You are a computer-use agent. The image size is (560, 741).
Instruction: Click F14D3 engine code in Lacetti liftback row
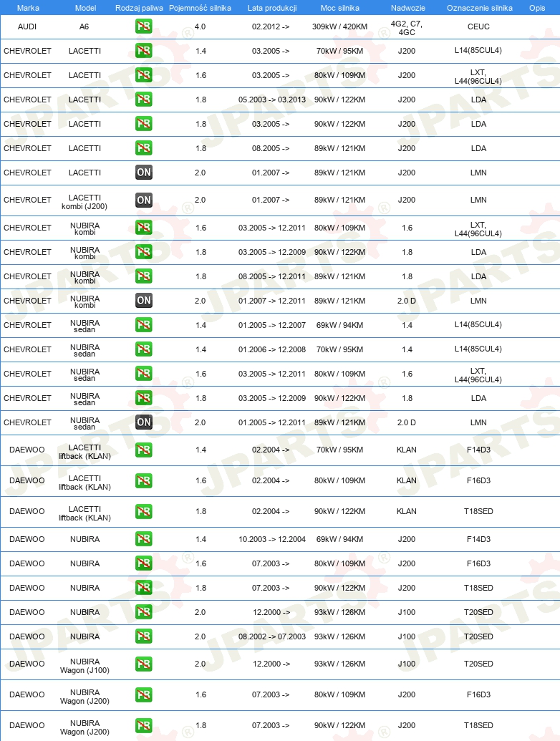click(x=478, y=450)
